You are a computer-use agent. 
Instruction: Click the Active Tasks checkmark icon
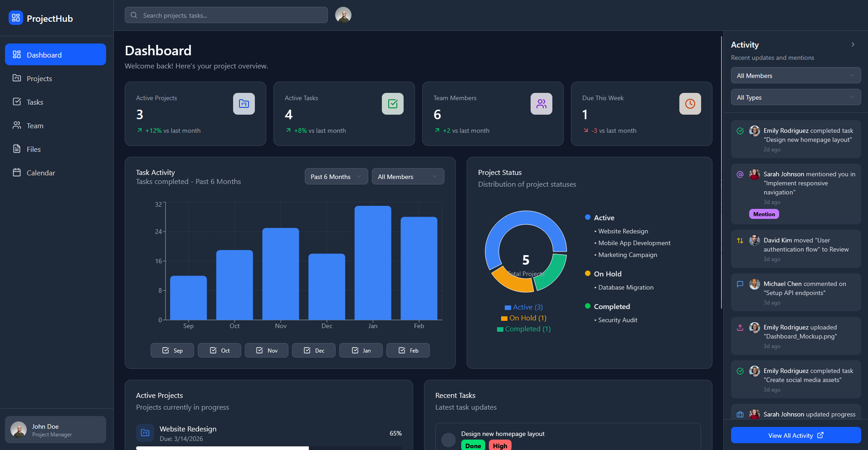click(x=393, y=104)
